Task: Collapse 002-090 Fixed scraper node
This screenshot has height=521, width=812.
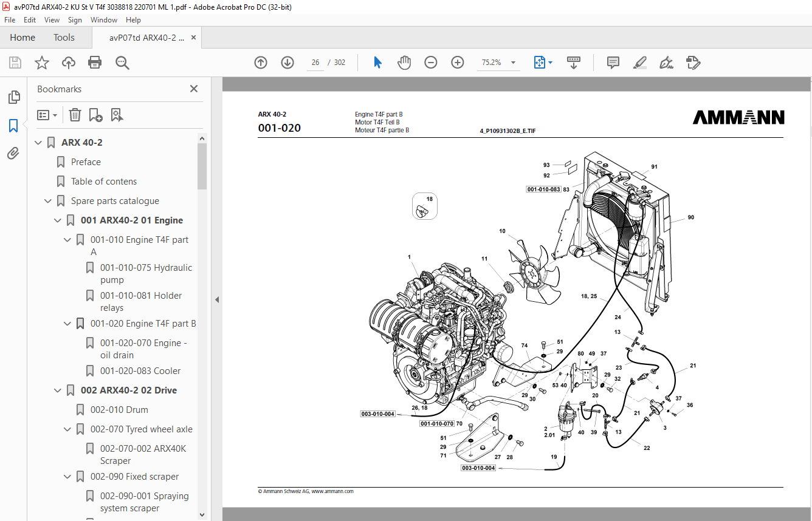Action: pyautogui.click(x=68, y=477)
